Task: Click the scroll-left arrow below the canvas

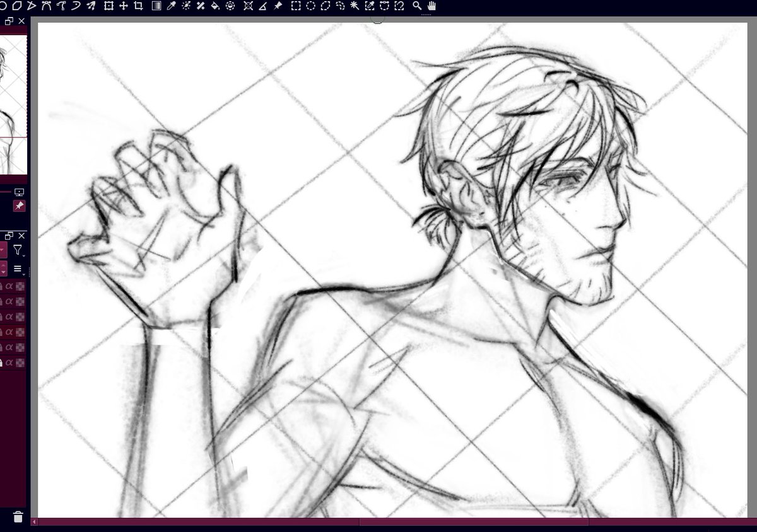Action: coord(34,522)
